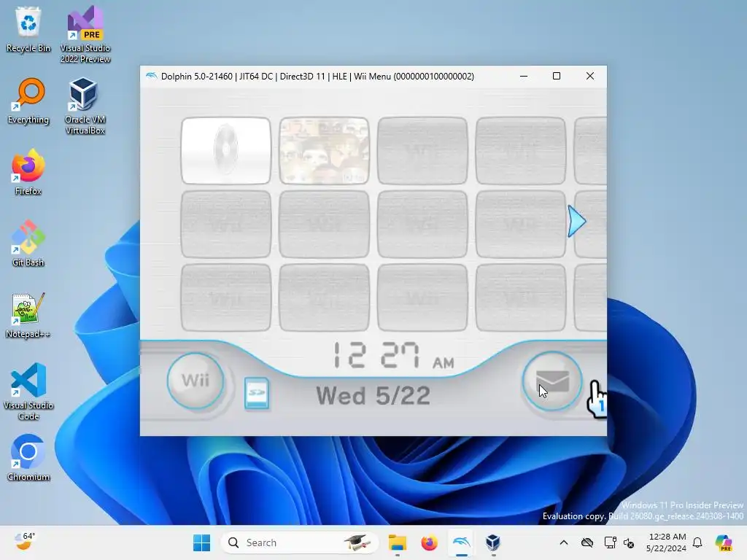
Task: Open the taskbar clock showing 12:28 AM
Action: 667,542
